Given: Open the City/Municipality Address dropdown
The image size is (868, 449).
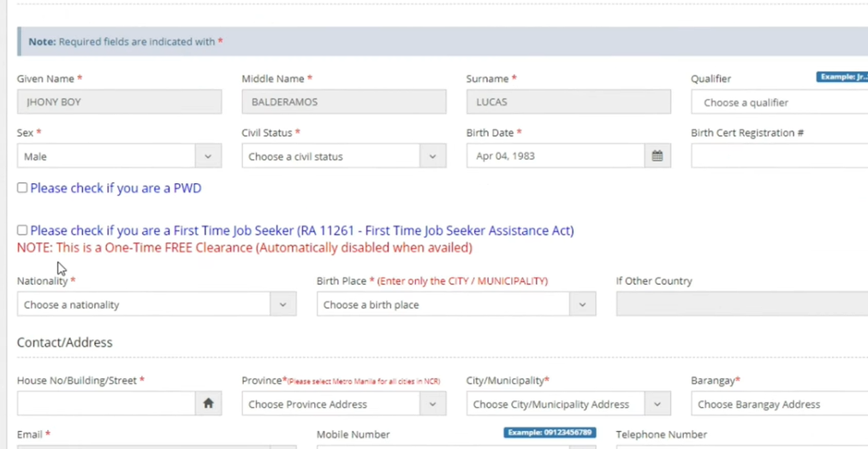Looking at the screenshot, I should pos(568,404).
